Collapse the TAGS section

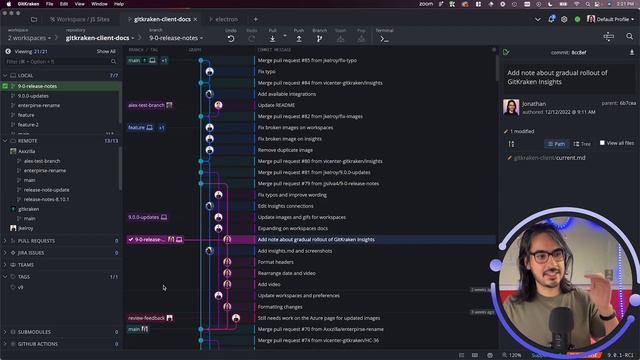[5, 277]
